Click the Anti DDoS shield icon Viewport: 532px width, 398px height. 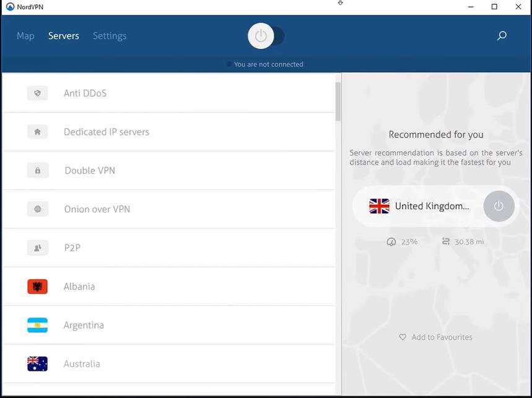pyautogui.click(x=37, y=93)
